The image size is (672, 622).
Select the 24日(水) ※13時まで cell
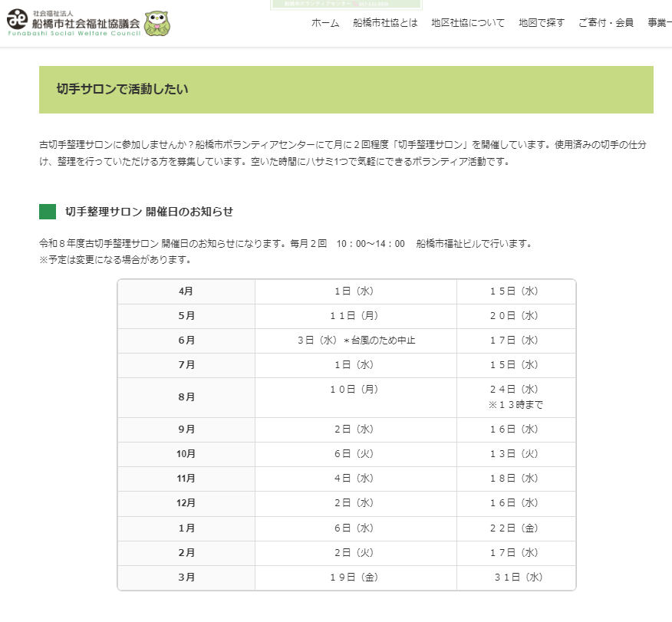(516, 397)
